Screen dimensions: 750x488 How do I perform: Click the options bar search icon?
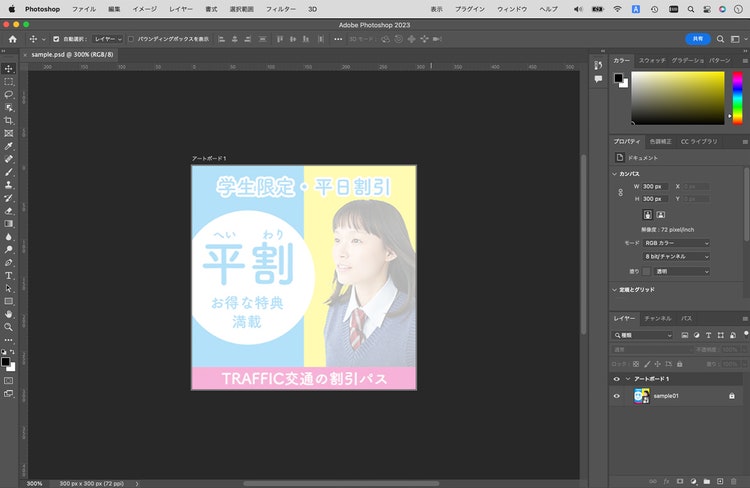click(x=720, y=39)
